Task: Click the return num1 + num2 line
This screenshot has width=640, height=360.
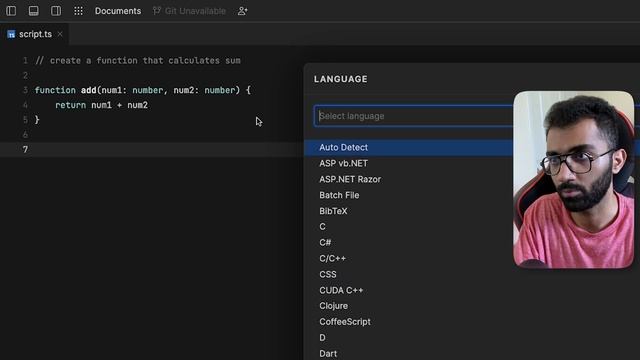Action: [x=101, y=105]
